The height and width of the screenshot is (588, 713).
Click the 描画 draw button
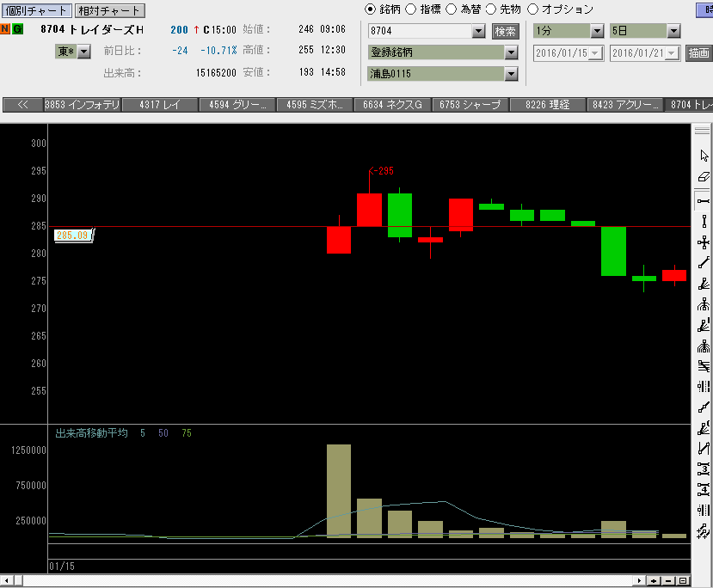click(x=698, y=53)
